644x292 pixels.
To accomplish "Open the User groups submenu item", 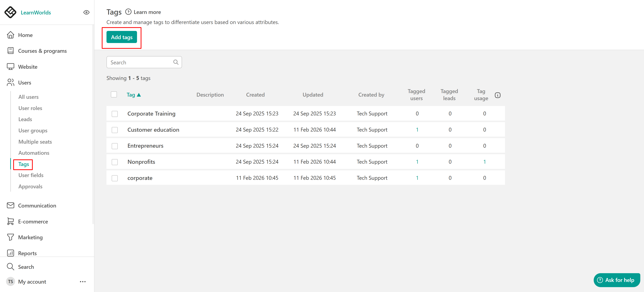I will coord(33,131).
